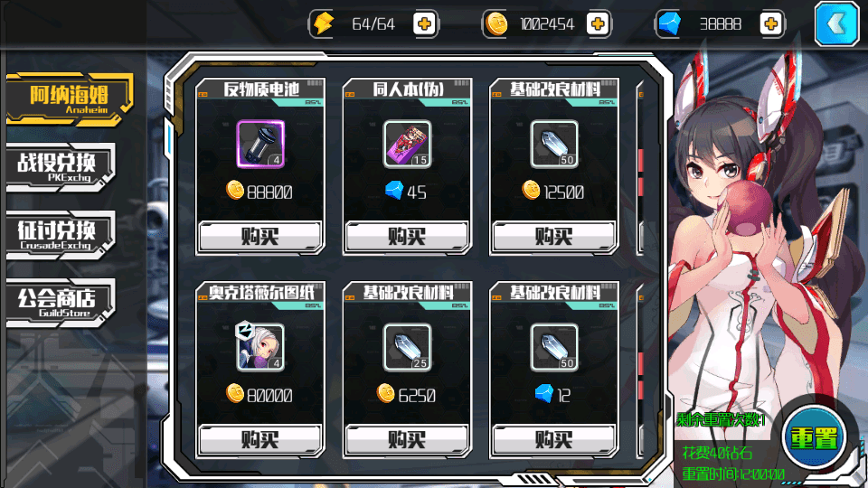Go back using the blue arrow icon
This screenshot has width=868, height=488.
[836, 23]
